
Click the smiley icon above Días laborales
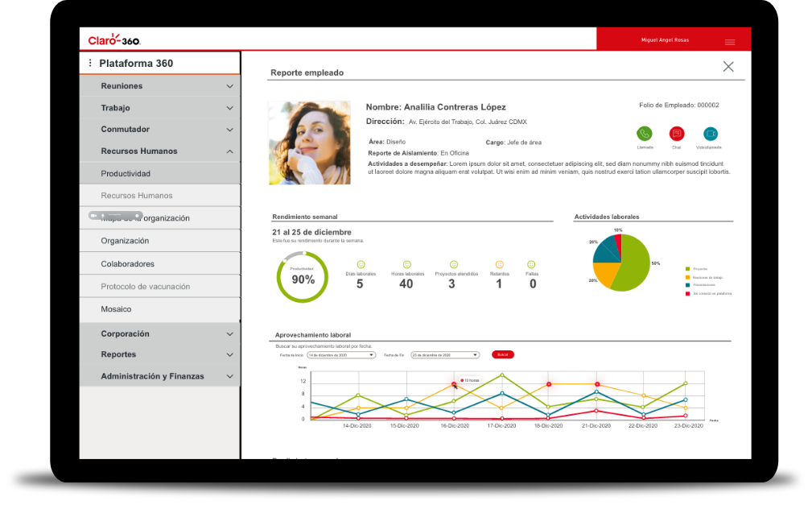361,265
